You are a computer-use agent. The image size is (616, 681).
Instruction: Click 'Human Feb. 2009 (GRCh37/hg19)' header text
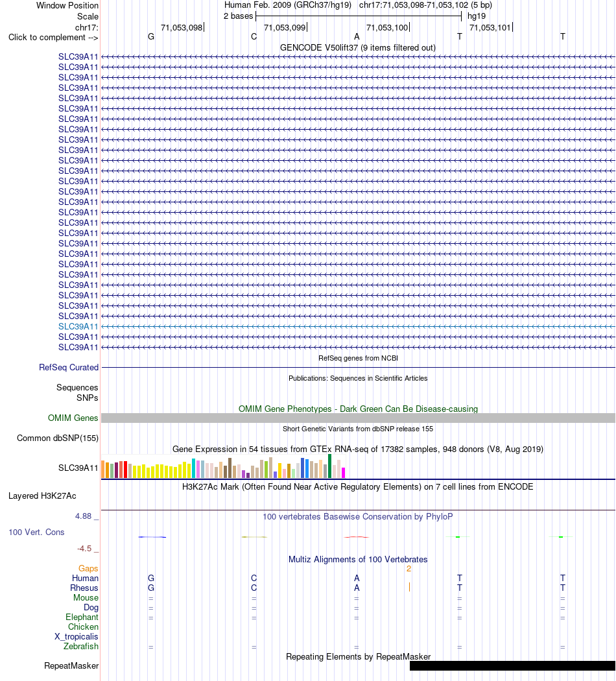(287, 5)
